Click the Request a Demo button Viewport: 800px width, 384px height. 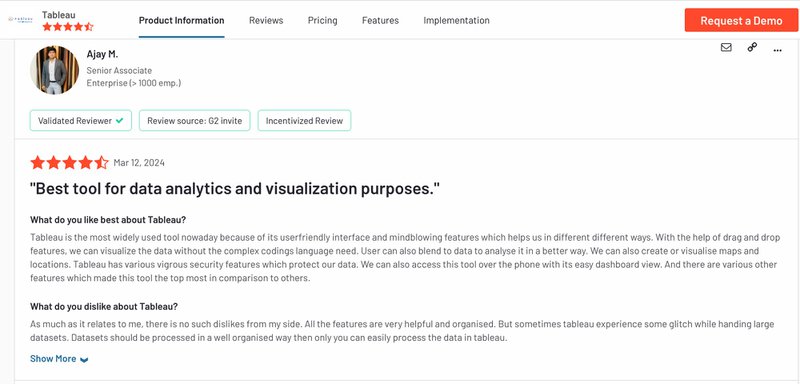[x=741, y=20]
